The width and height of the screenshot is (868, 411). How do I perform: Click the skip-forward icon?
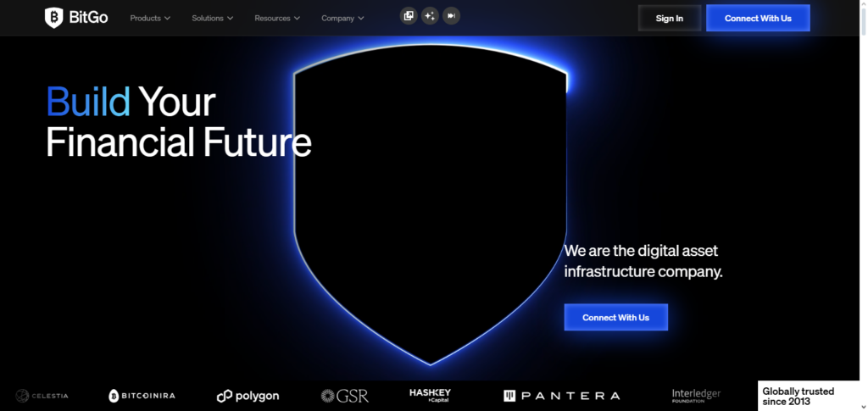(x=451, y=15)
